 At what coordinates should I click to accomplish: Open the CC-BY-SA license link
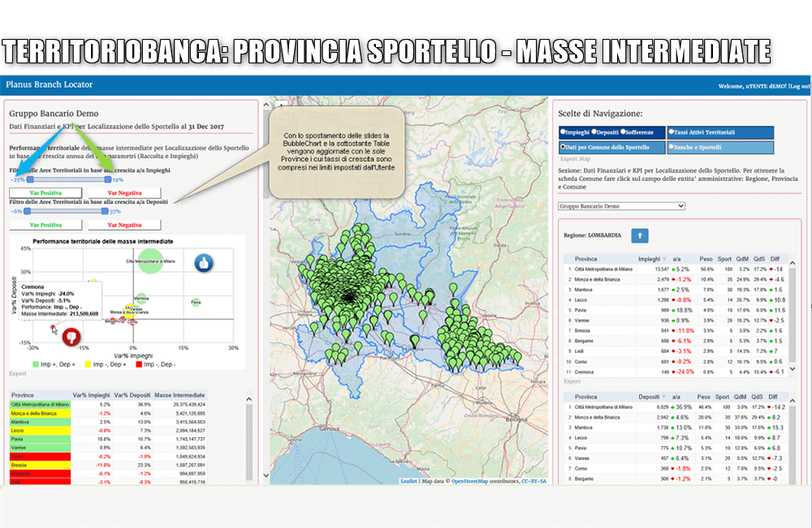pos(533,482)
